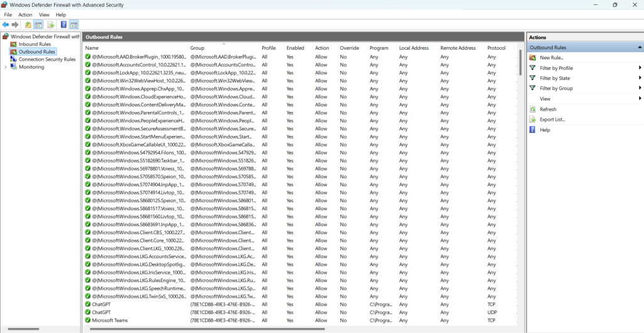Screen dimensions: 644x333
Task: Open the View submenu arrow in Actions
Action: [640, 99]
